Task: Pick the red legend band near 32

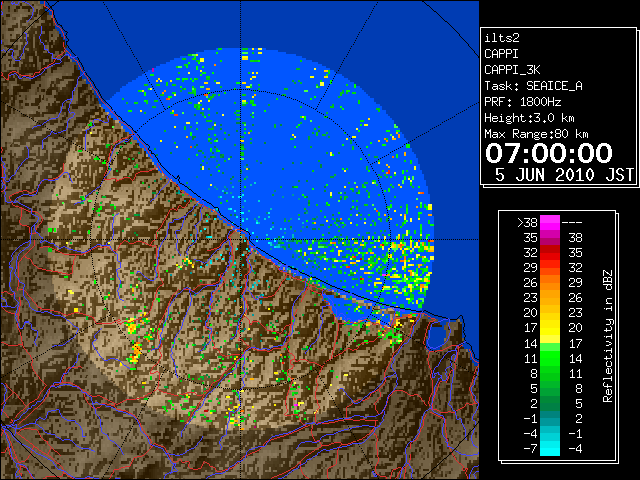Action: (550, 253)
